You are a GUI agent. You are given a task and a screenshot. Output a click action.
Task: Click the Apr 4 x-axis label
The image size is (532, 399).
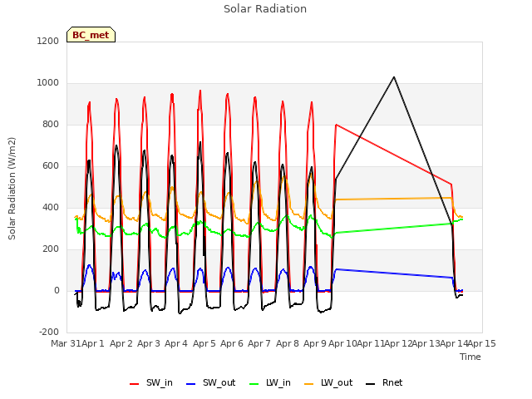pyautogui.click(x=176, y=343)
